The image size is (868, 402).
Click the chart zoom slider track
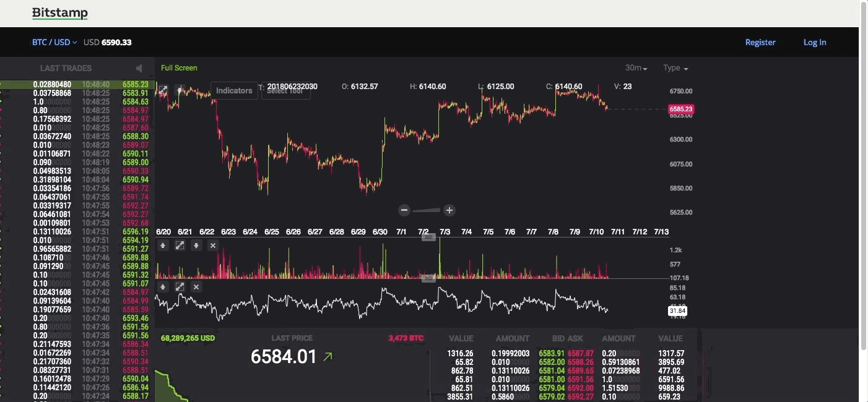pos(427,210)
